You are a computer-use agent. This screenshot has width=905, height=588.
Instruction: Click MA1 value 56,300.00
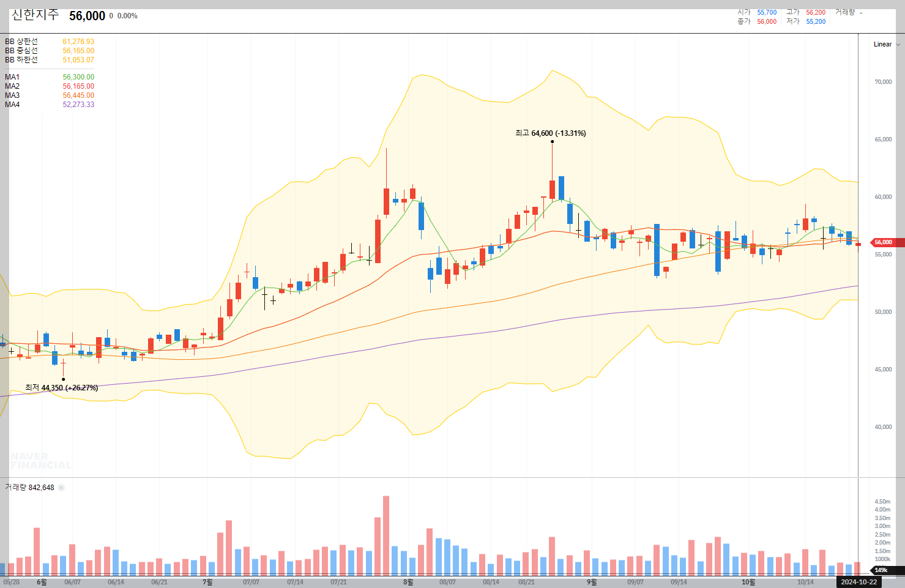[x=78, y=77]
